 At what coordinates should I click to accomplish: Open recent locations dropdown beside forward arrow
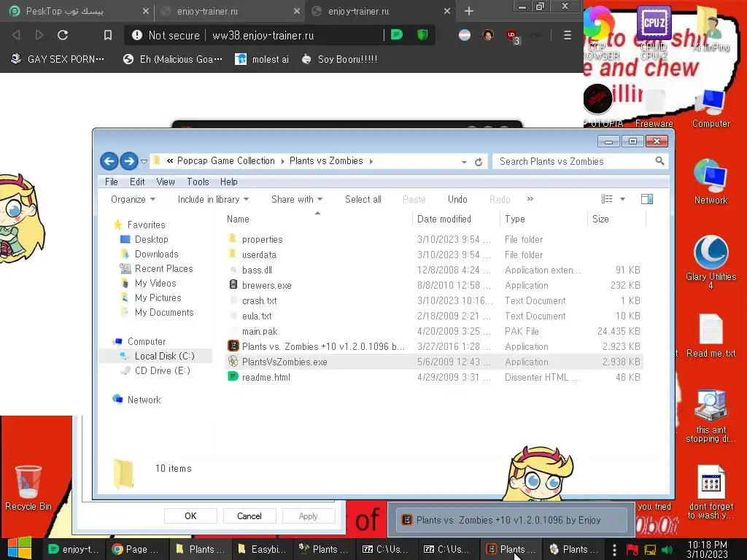click(144, 161)
